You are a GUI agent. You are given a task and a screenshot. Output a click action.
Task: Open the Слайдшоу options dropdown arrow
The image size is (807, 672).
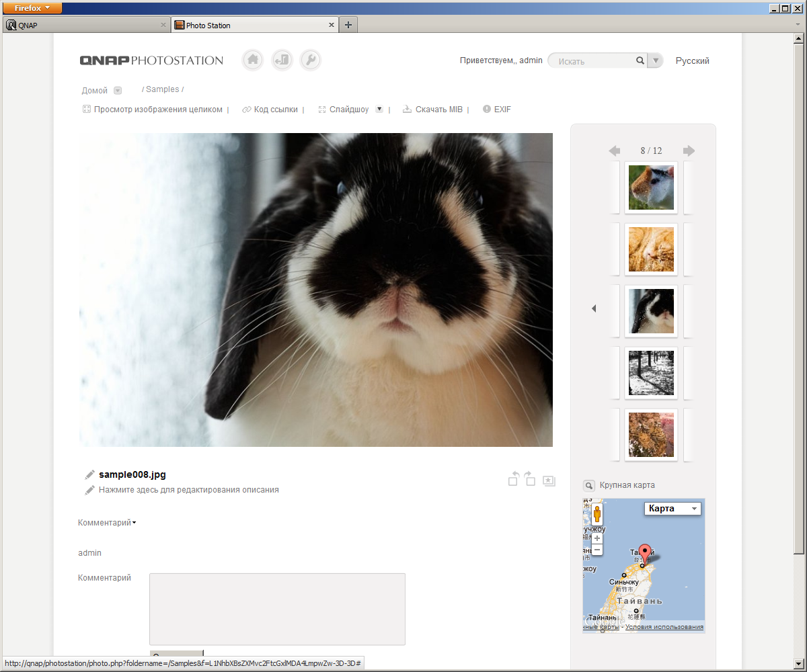tap(379, 109)
